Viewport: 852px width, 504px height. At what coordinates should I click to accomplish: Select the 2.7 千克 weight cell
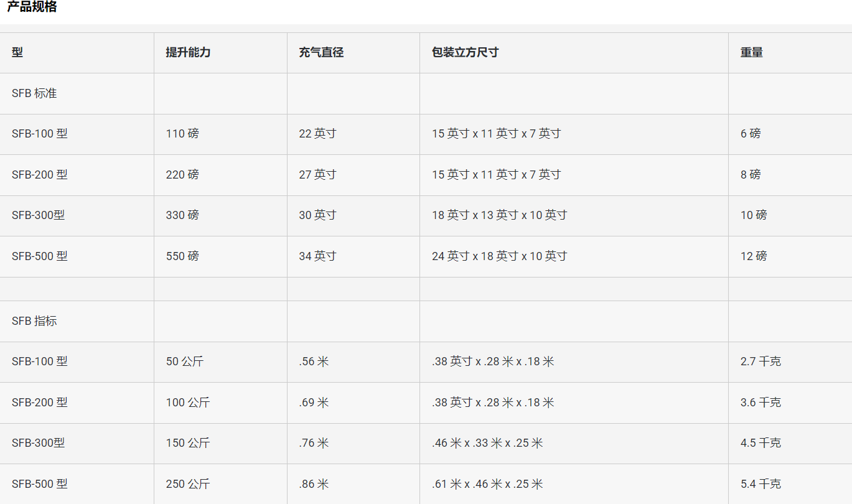click(760, 362)
